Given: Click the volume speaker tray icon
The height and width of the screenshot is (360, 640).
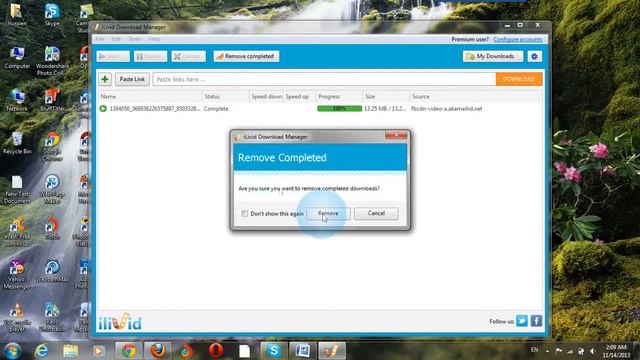Looking at the screenshot, I should click(592, 351).
